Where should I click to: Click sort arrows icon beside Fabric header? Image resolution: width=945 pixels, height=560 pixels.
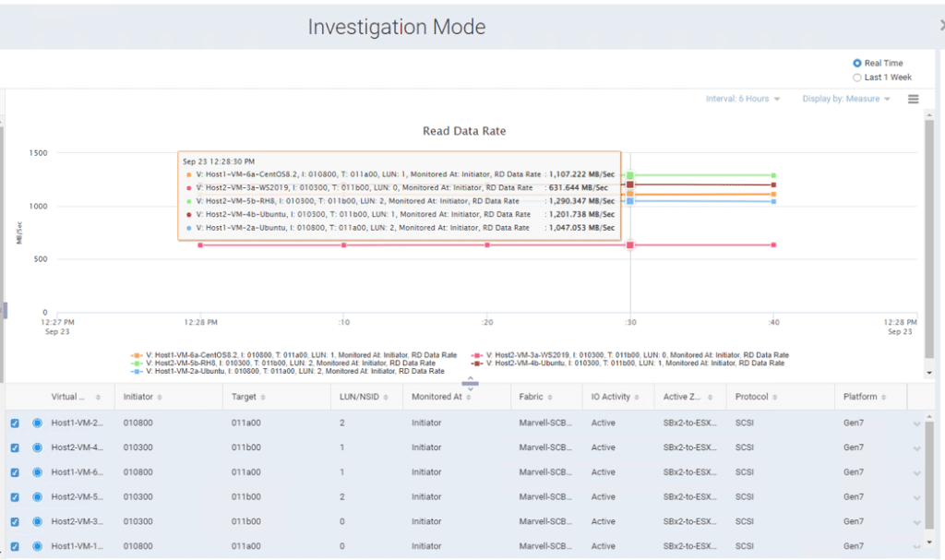coord(550,398)
